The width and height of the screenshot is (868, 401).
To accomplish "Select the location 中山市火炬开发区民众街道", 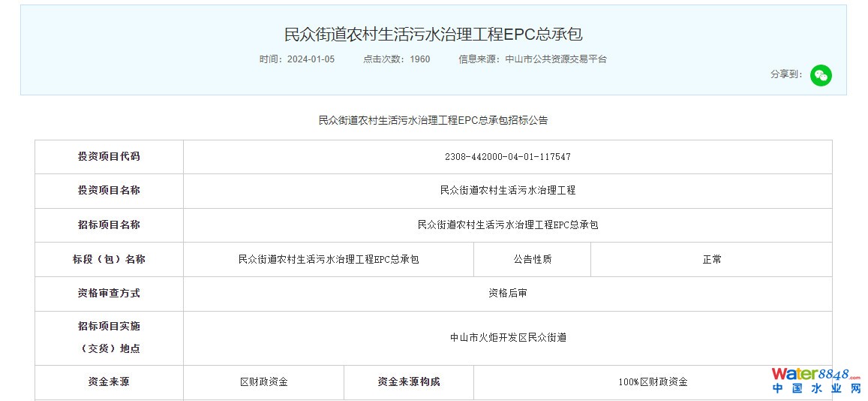I will click(x=507, y=338).
